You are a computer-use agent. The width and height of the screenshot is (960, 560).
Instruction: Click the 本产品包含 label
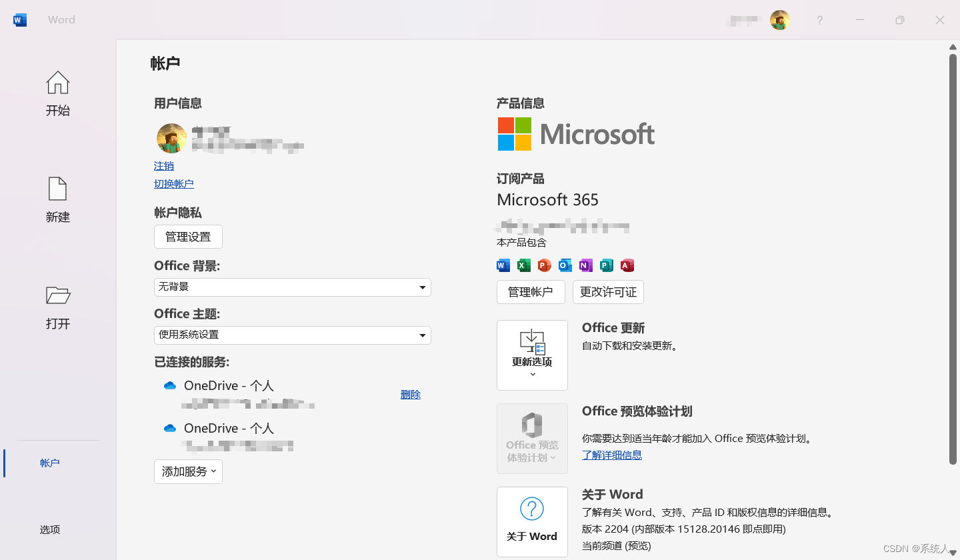[x=521, y=243]
